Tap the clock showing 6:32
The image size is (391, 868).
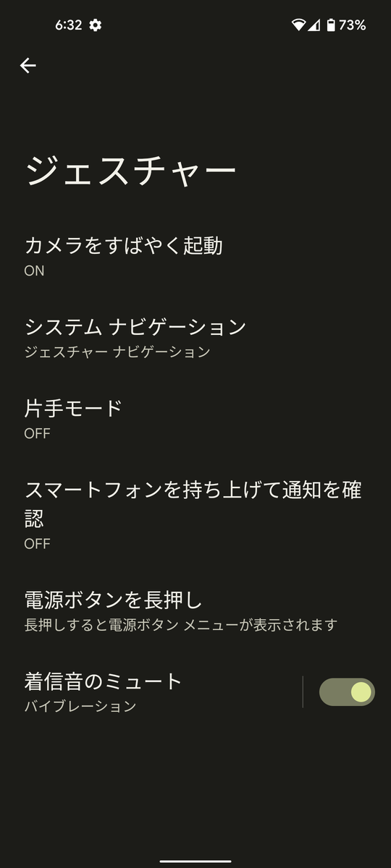(68, 25)
